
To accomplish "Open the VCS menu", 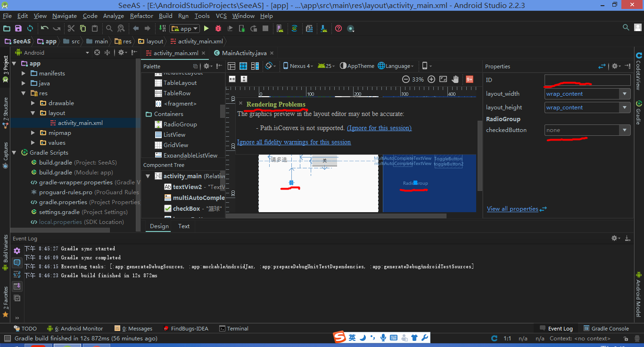I will [x=221, y=16].
